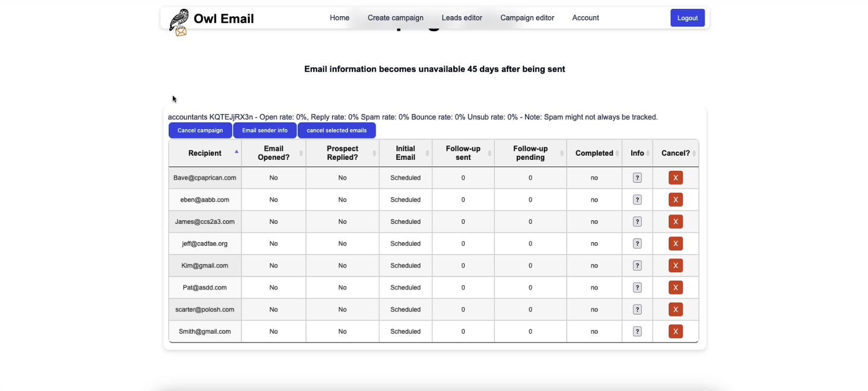
Task: Sort table by Recipient column
Action: (x=205, y=153)
